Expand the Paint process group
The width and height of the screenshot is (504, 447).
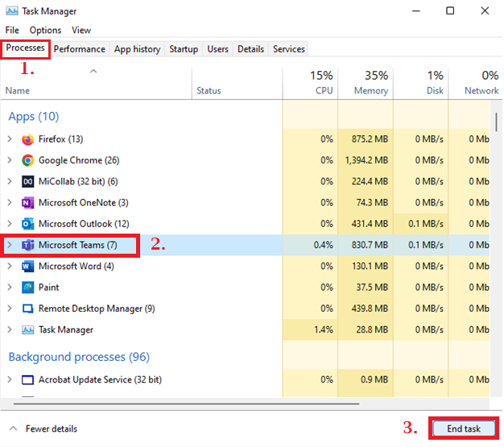(x=10, y=288)
